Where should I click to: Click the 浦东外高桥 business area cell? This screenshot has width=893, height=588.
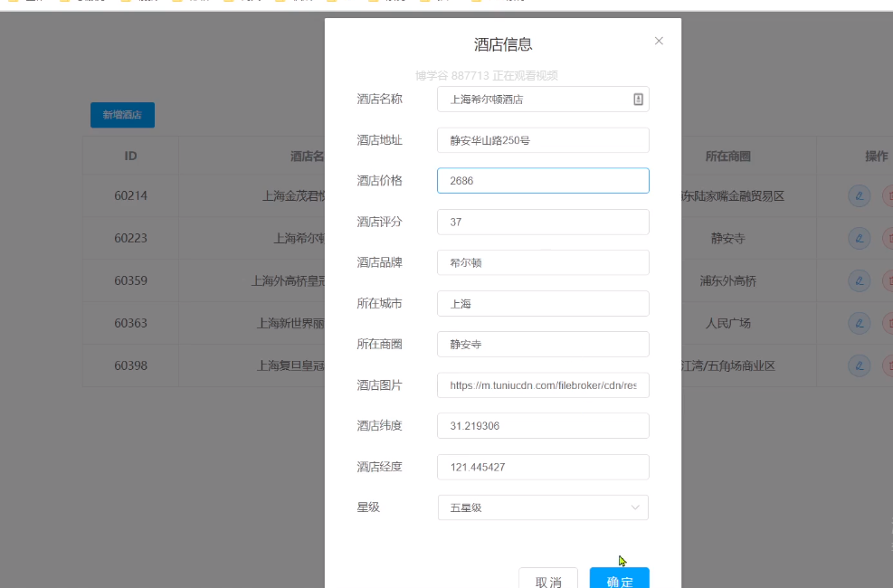coord(727,280)
